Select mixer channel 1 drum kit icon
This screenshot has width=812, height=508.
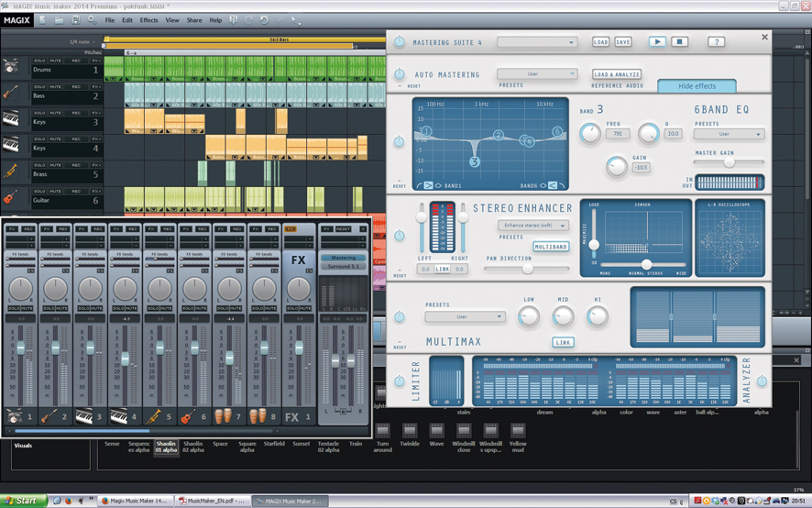pyautogui.click(x=14, y=416)
